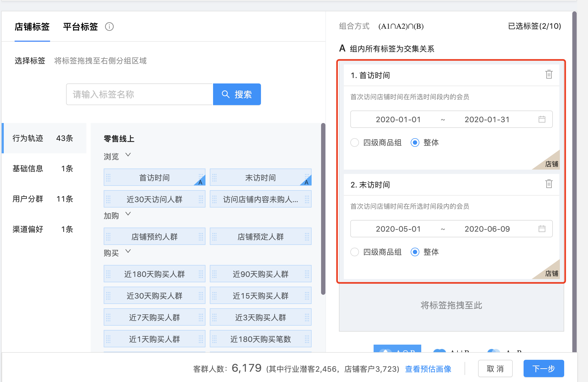Collapse the 浏览 section chevron

point(128,155)
